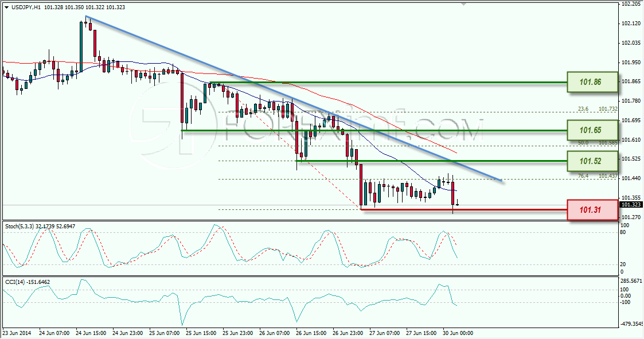Click the 27 Jun 07:00 time label

click(x=385, y=333)
